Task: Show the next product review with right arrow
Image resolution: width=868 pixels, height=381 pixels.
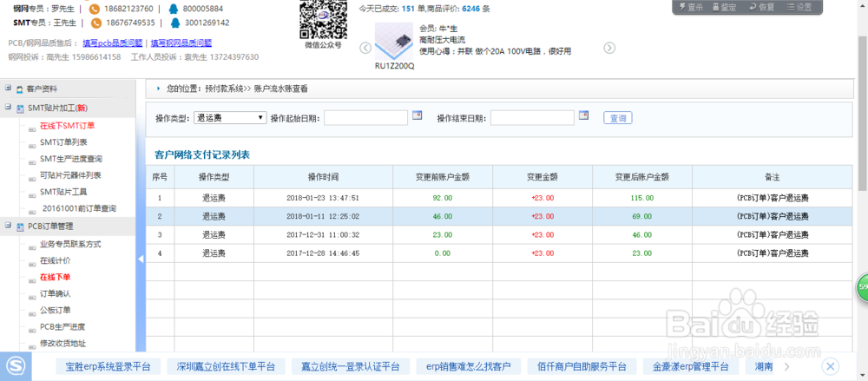Action: (x=609, y=48)
